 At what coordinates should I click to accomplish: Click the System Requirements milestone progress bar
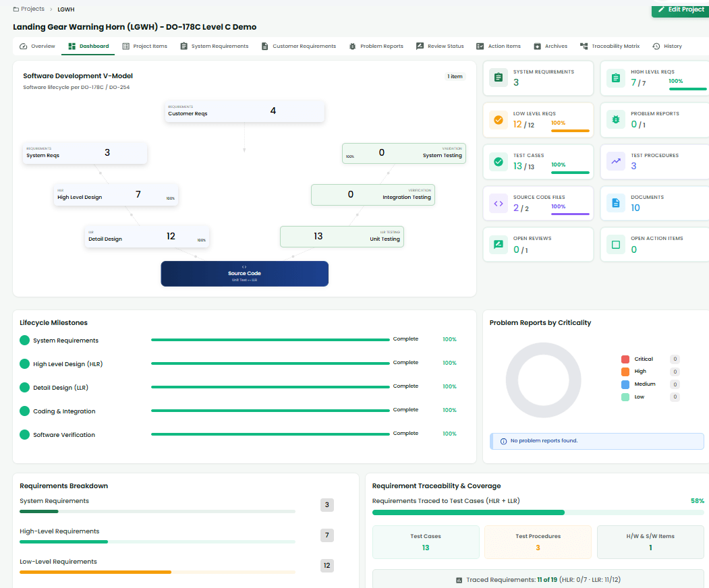(271, 339)
